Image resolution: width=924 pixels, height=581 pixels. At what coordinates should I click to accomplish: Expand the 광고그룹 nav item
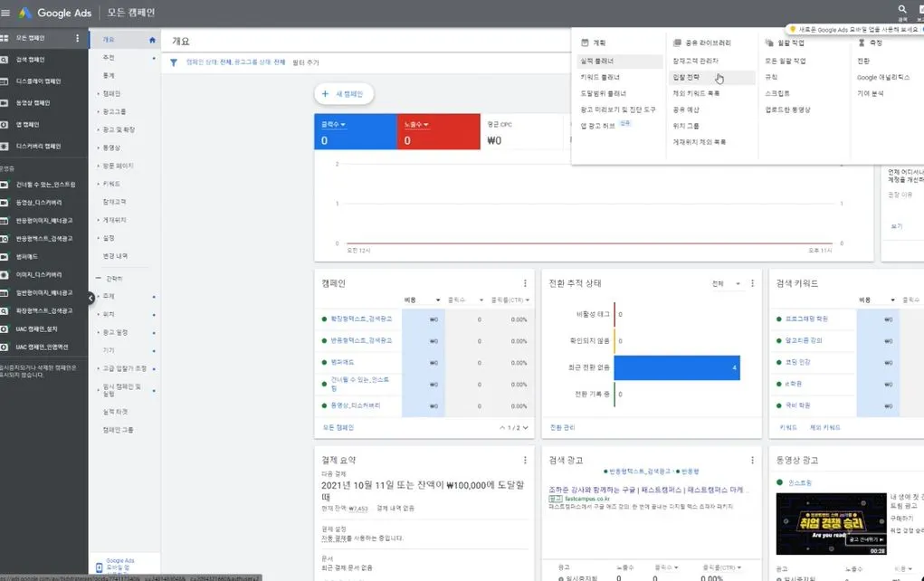click(114, 111)
